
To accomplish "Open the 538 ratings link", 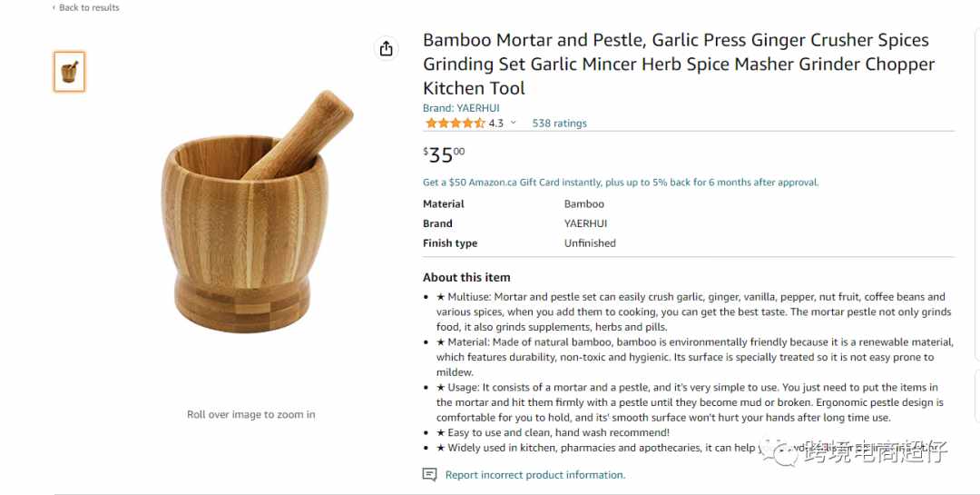I will (x=559, y=124).
